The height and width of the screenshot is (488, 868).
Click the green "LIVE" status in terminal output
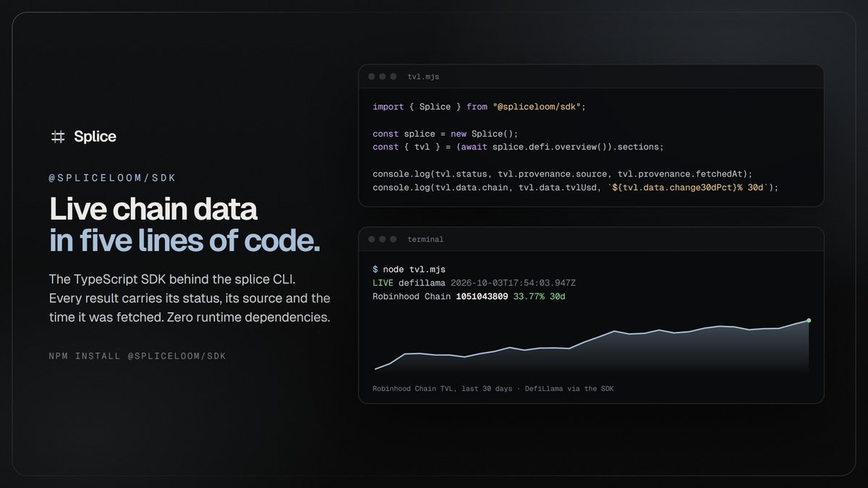(383, 283)
